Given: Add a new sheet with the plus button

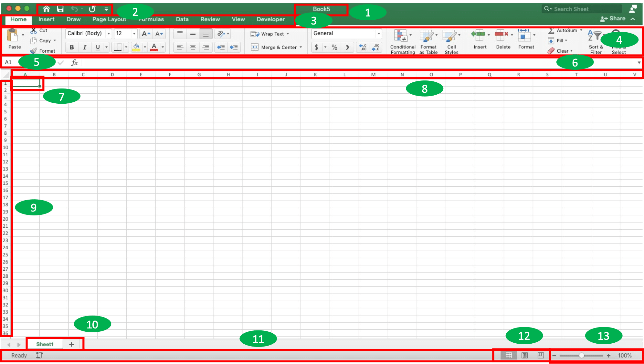Looking at the screenshot, I should pyautogui.click(x=71, y=344).
